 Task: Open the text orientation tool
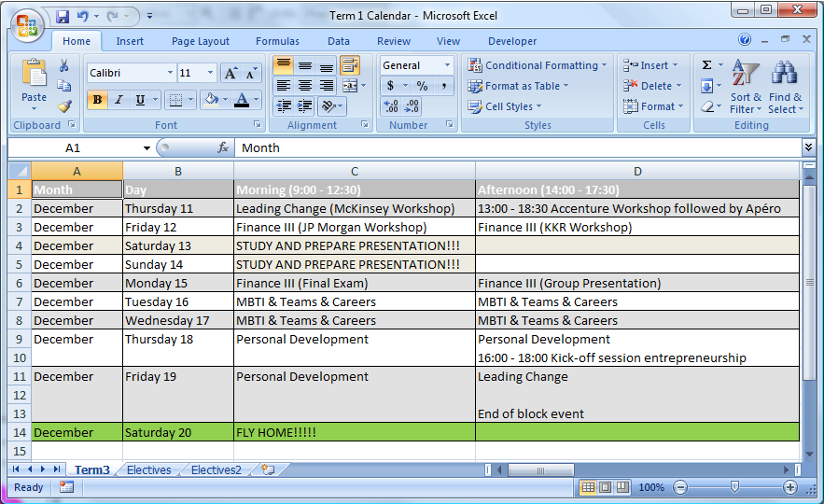pyautogui.click(x=328, y=106)
